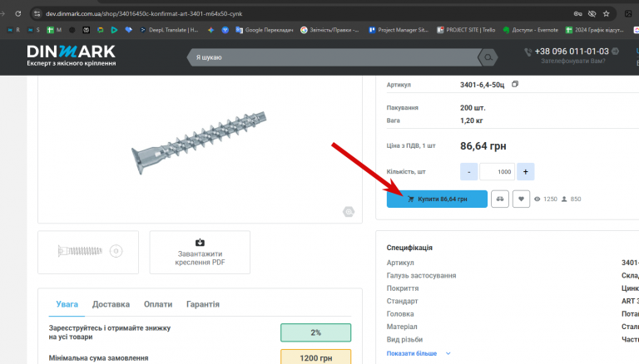Click the quantity field showing 1000

tap(498, 171)
